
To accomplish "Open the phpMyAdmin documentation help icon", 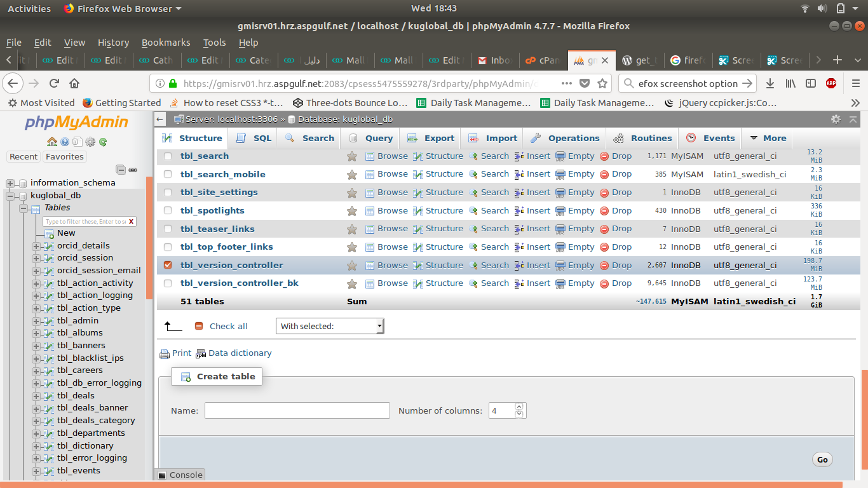I will 65,142.
